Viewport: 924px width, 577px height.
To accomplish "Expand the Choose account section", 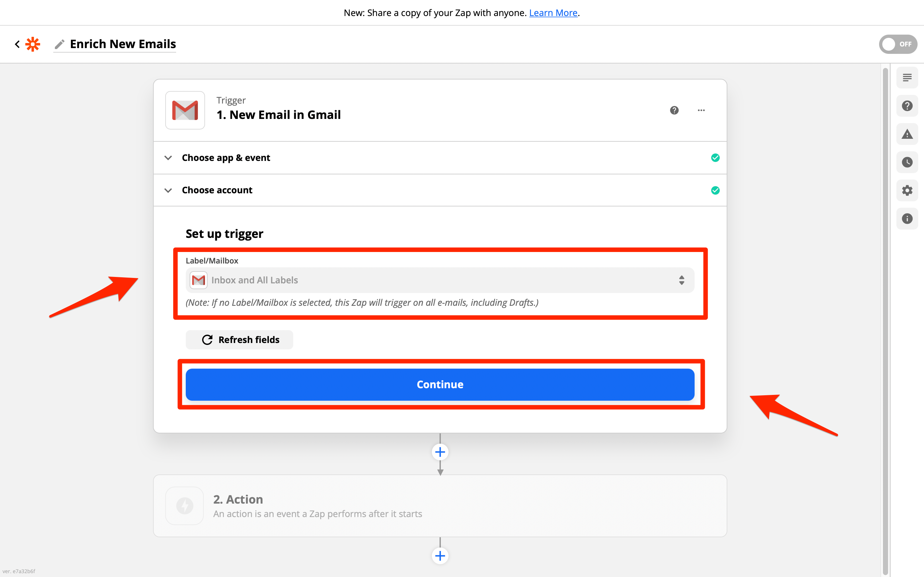I will [x=217, y=190].
